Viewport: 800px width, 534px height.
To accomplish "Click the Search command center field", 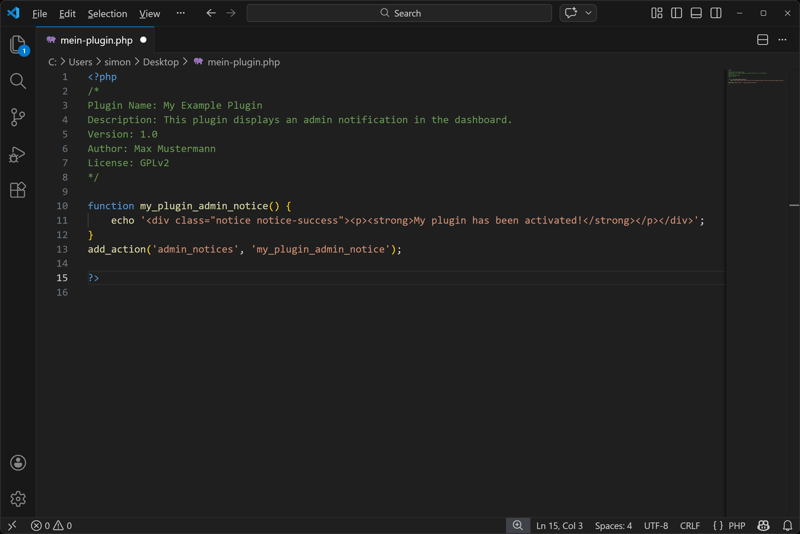I will click(x=399, y=13).
